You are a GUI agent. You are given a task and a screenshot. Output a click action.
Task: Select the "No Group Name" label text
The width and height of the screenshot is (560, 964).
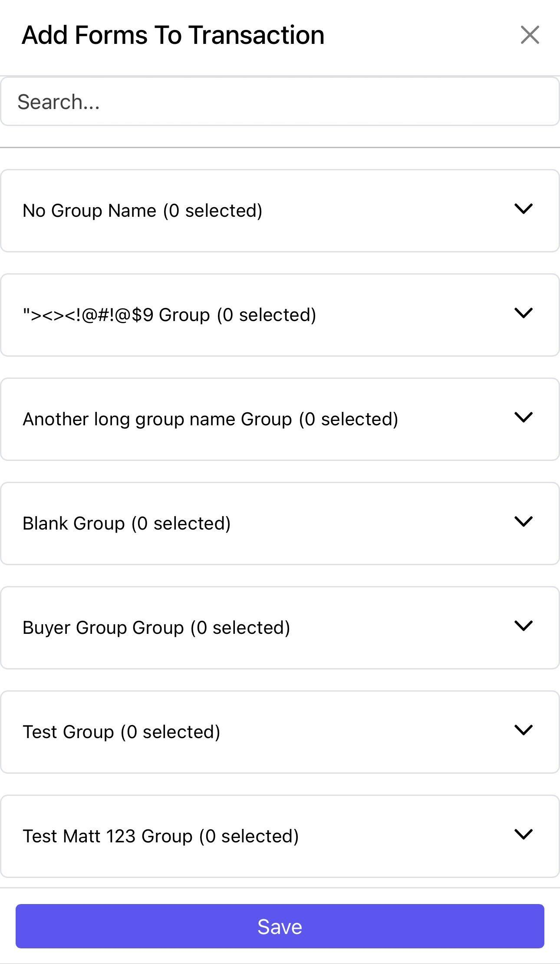point(89,211)
